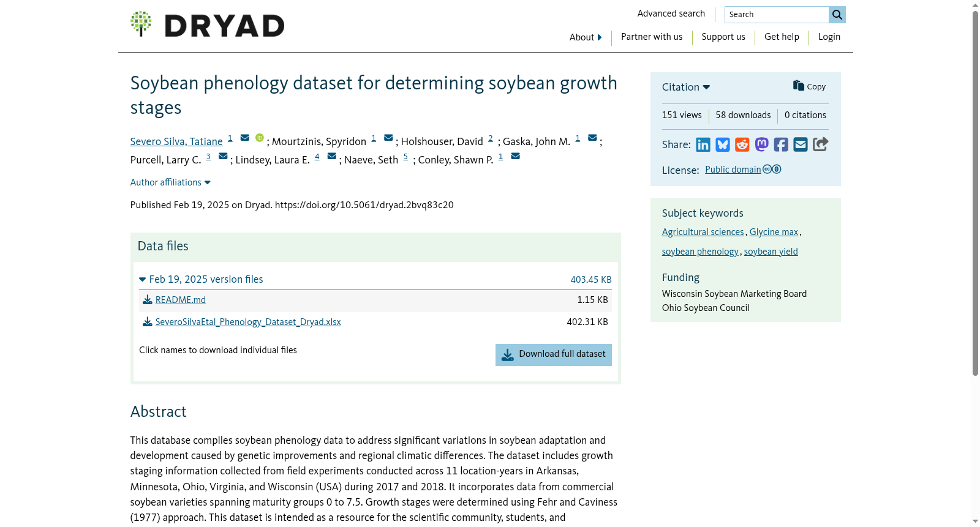Download README.md file
Image resolution: width=980 pixels, height=527 pixels.
tap(181, 300)
